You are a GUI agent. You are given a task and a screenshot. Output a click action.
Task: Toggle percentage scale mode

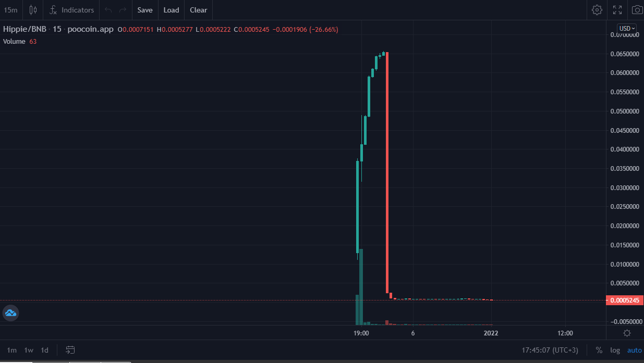[x=599, y=350]
